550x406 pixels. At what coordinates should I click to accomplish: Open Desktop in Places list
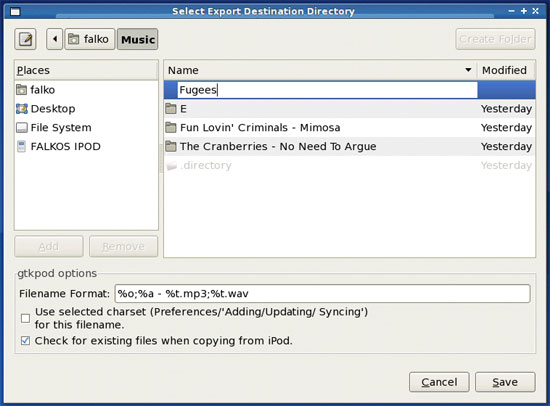click(86, 109)
